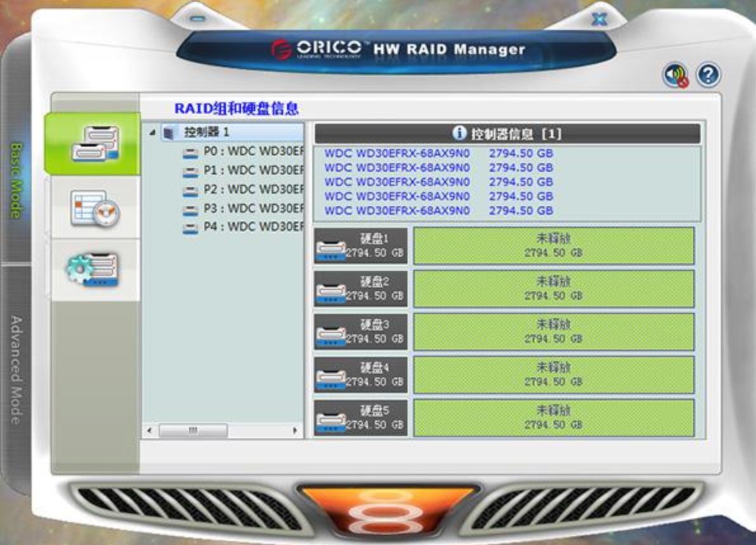The image size is (756, 545).
Task: Click the RAID组和硬盘信息 heading
Action: tap(236, 108)
